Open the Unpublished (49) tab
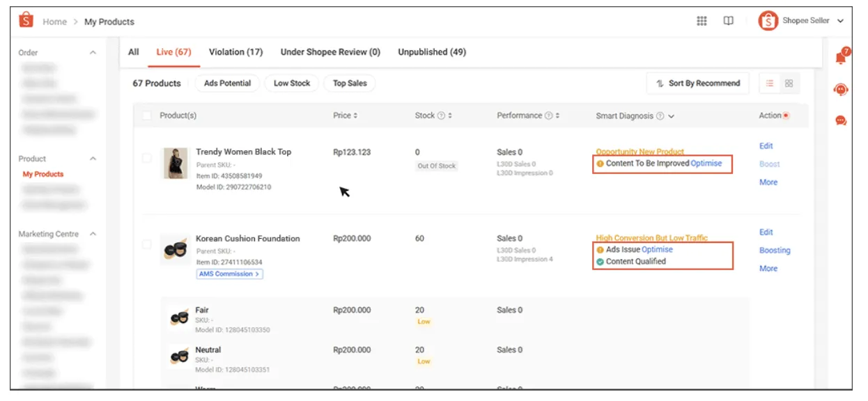This screenshot has height=401, width=868. [x=432, y=52]
